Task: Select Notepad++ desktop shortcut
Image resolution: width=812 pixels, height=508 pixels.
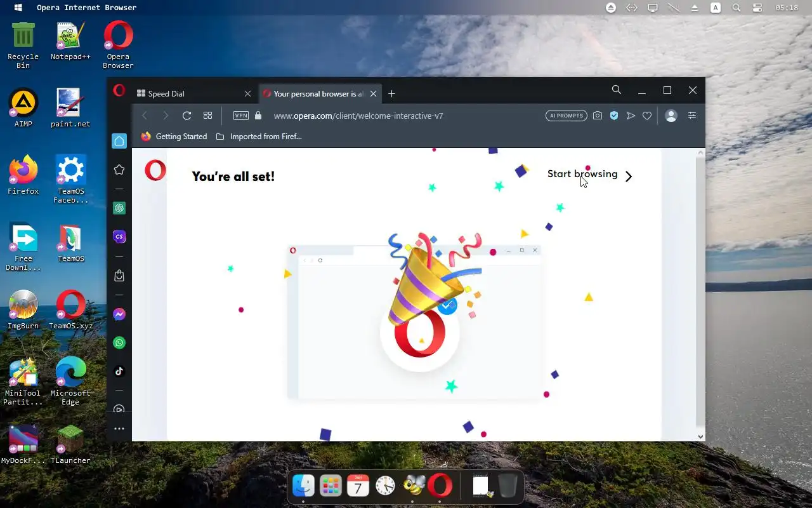Action: coord(70,42)
